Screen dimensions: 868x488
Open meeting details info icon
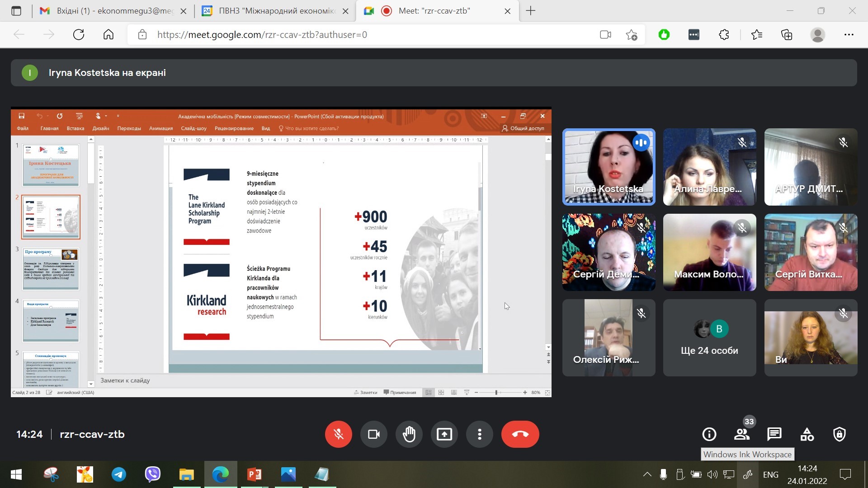pyautogui.click(x=709, y=434)
